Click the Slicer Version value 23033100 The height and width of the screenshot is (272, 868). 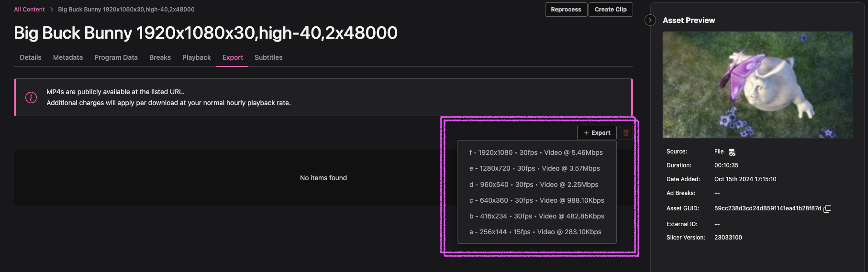tap(728, 238)
